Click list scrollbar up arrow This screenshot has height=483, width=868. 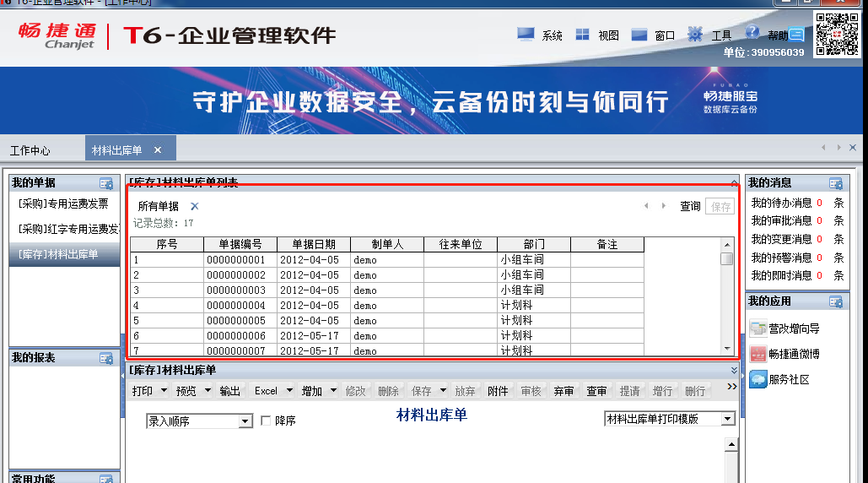727,244
